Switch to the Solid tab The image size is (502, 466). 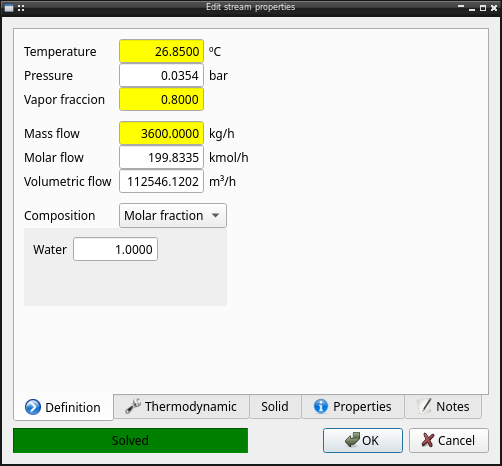pyautogui.click(x=275, y=406)
